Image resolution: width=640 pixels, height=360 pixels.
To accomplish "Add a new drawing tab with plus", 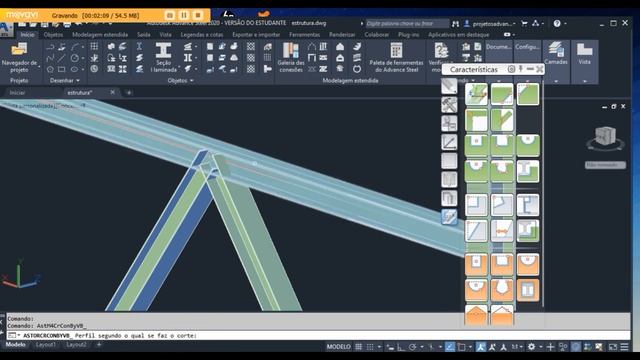I will pyautogui.click(x=129, y=93).
